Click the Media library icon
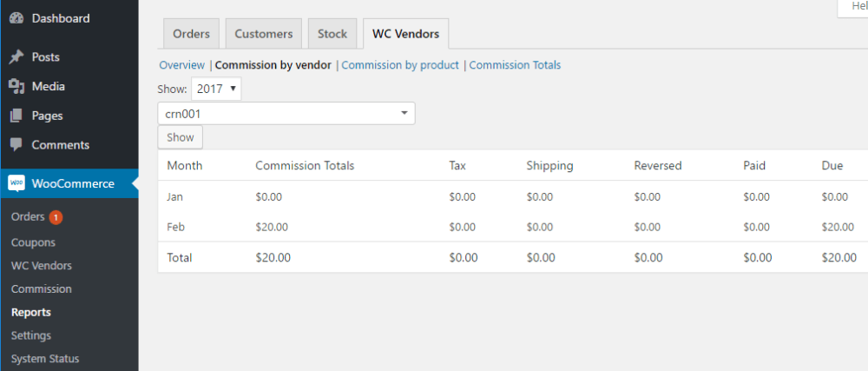The image size is (868, 371). coord(16,87)
